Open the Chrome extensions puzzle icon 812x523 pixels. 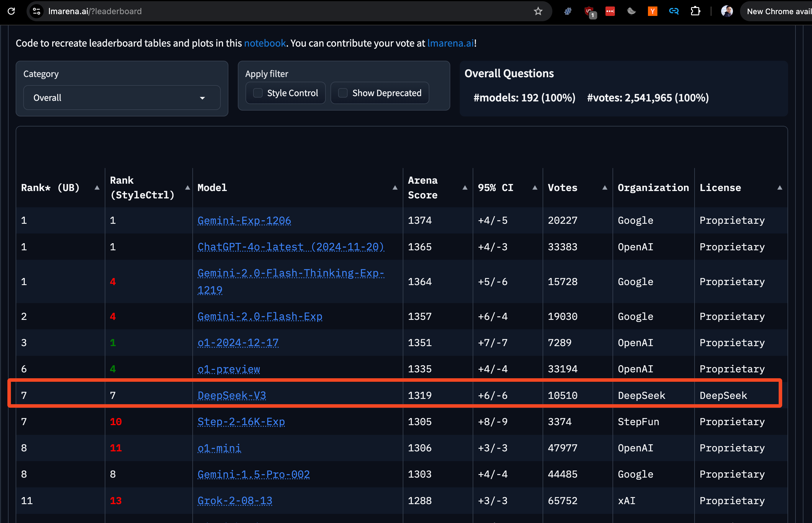[695, 11]
